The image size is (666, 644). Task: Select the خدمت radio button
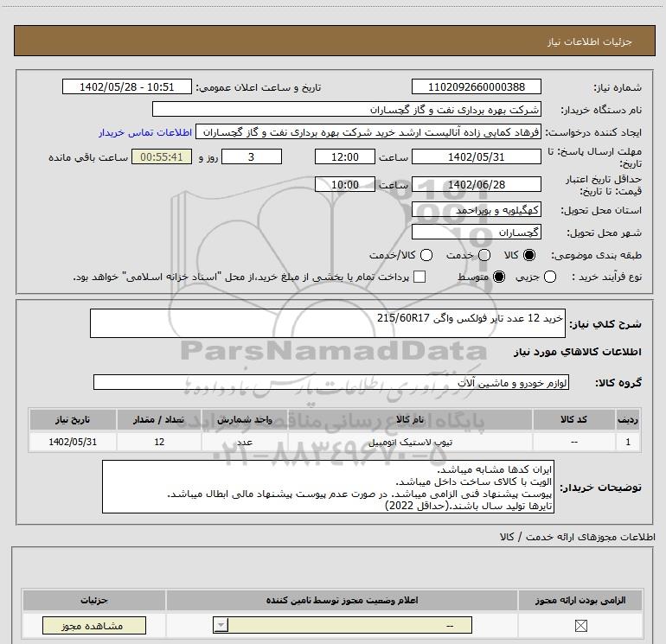(x=484, y=255)
